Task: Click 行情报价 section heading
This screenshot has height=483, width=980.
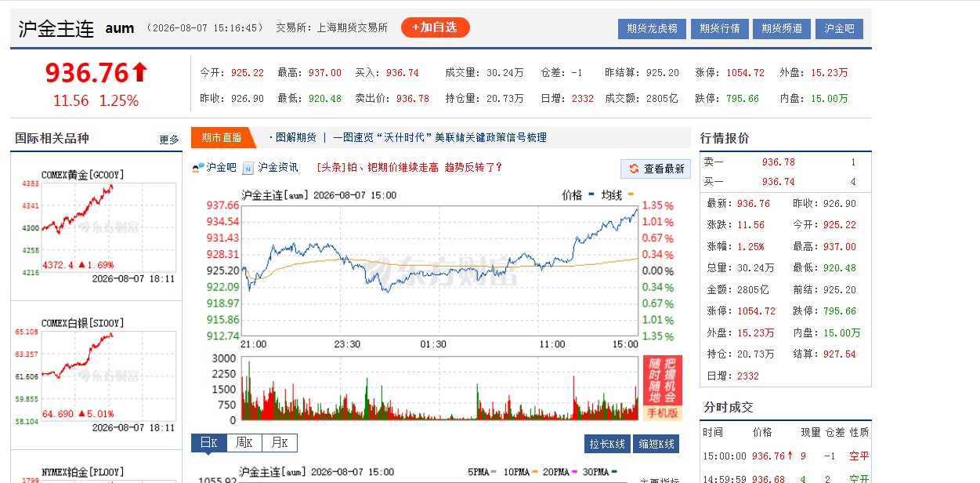Action: (725, 138)
